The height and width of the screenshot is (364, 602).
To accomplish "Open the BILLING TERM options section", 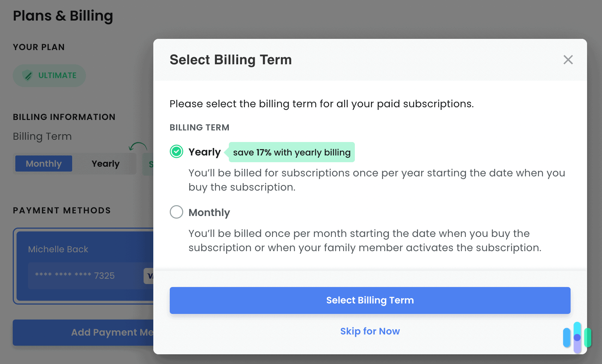I will [x=199, y=127].
